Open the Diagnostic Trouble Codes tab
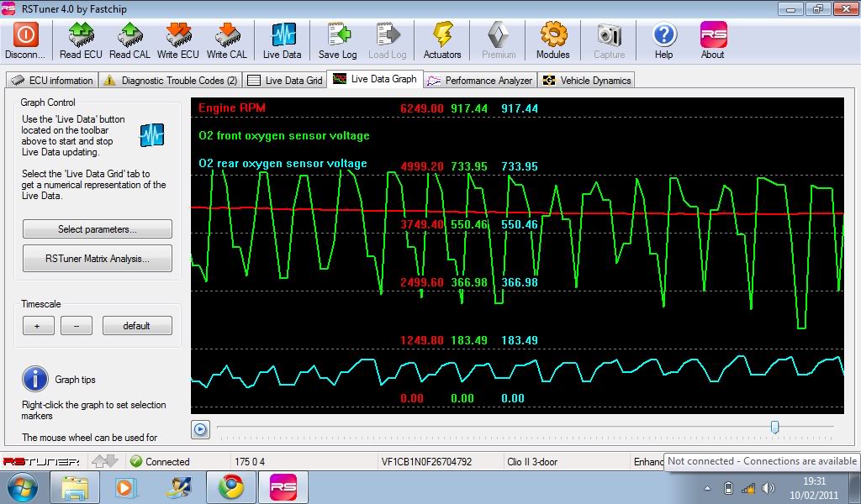The width and height of the screenshot is (861, 504). [171, 81]
